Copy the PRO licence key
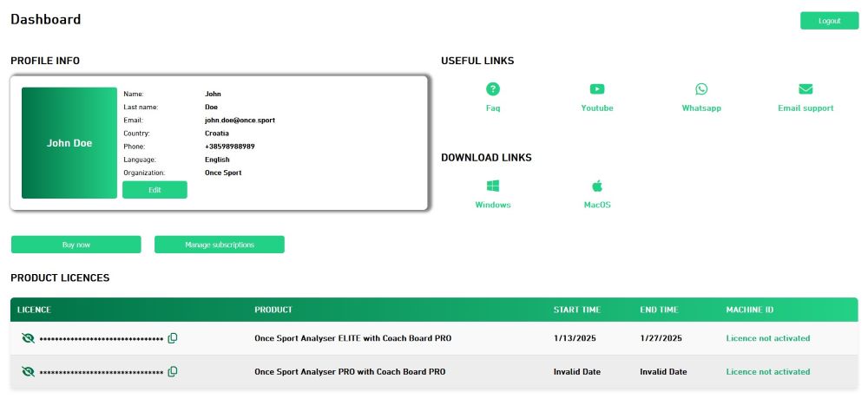The height and width of the screenshot is (418, 868). (173, 372)
